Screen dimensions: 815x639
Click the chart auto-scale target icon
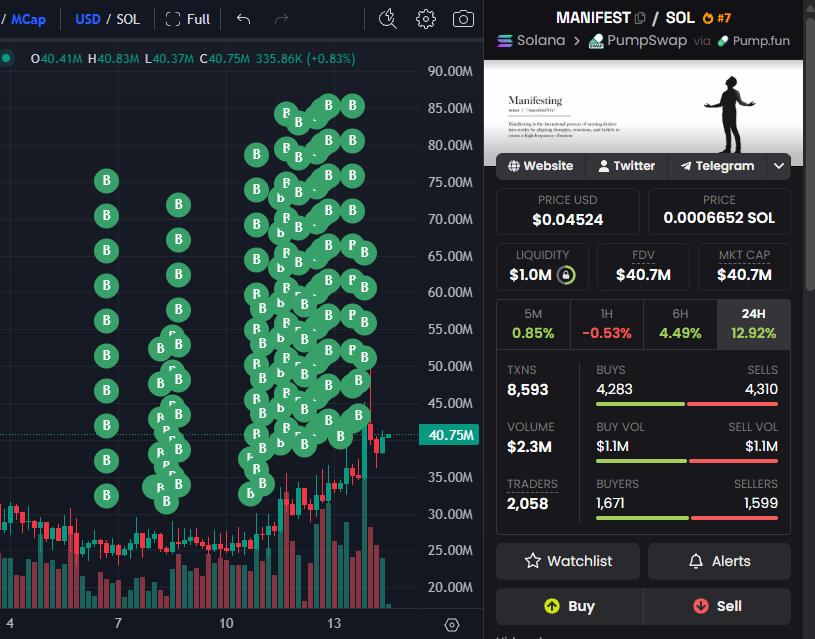[452, 624]
